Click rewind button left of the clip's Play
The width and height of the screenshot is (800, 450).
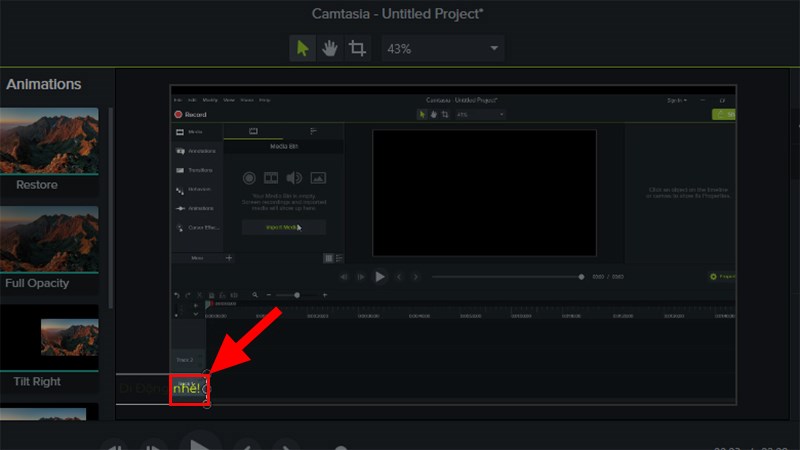click(343, 277)
